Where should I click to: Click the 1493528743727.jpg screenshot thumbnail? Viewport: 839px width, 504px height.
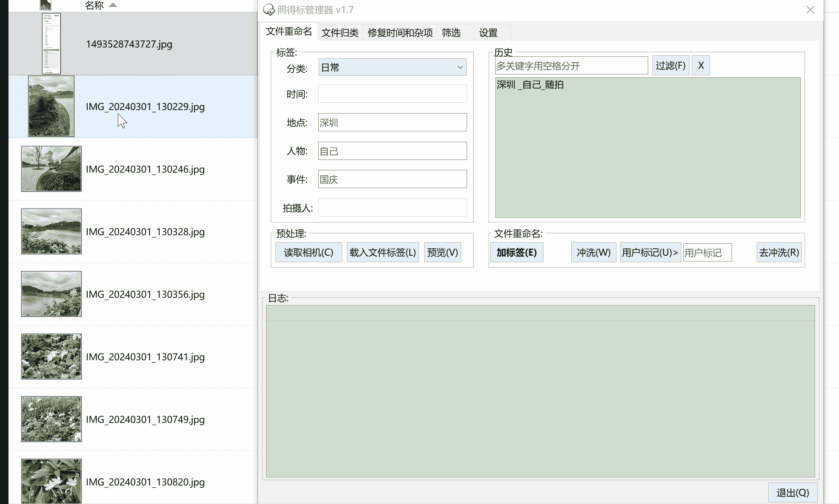pyautogui.click(x=51, y=44)
